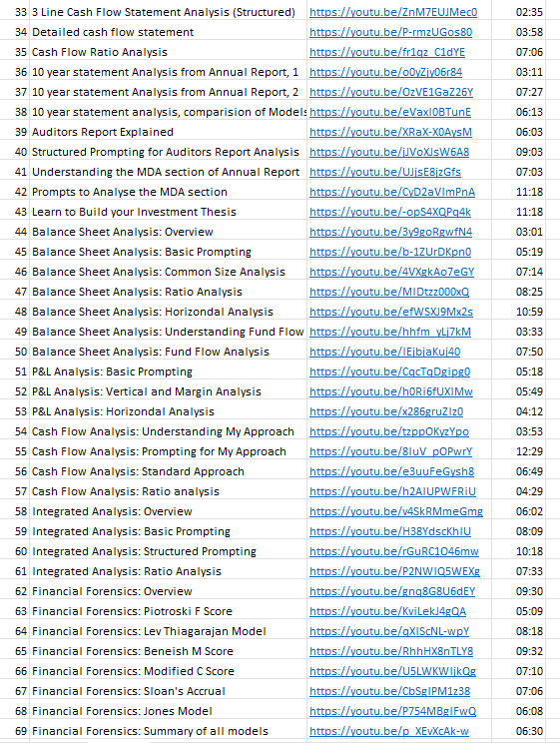Select cell 'Balance Sheet Analysis: Fund Flow Analysis'
The height and width of the screenshot is (743, 560).
pos(168,352)
